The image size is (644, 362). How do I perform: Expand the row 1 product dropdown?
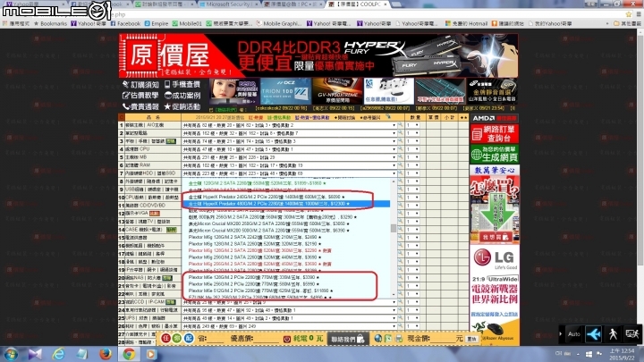(289, 125)
